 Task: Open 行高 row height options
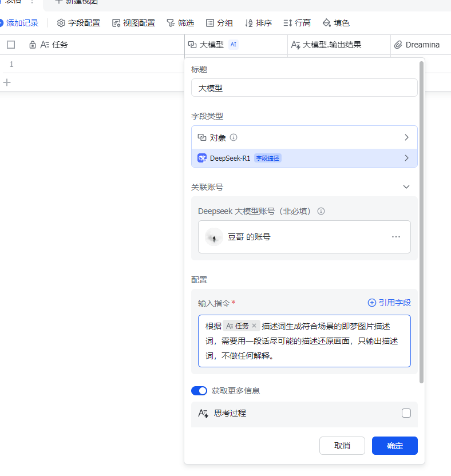point(297,23)
